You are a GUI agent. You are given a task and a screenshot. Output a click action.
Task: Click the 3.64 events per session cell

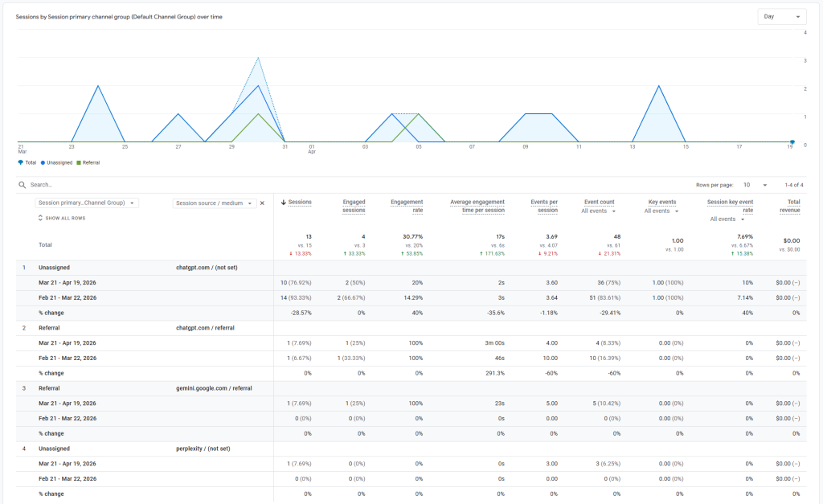click(x=551, y=298)
